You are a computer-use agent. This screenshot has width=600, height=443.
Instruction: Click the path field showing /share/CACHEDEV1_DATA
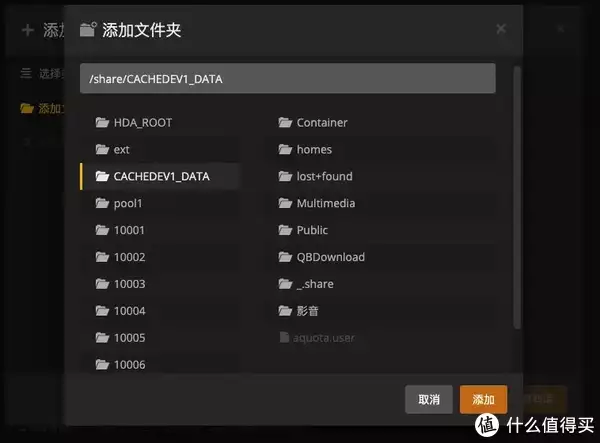click(x=288, y=78)
